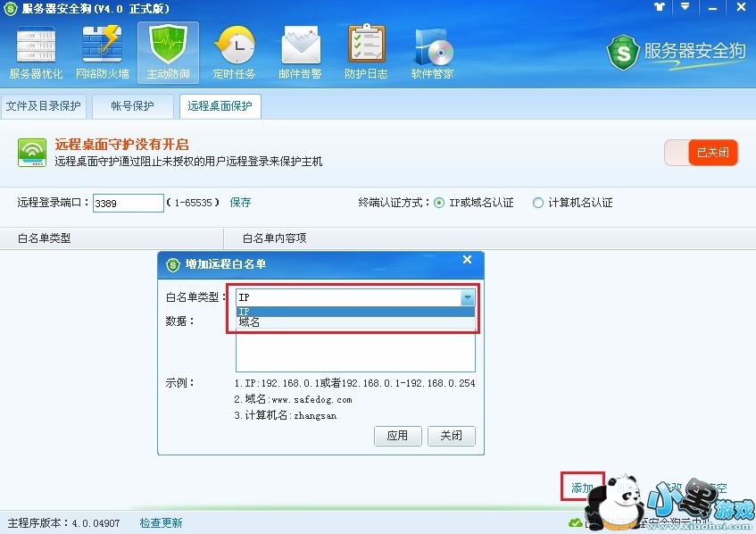Screen dimensions: 756x534
Task: Click the skin shirt icon in title bar
Action: 660,7
